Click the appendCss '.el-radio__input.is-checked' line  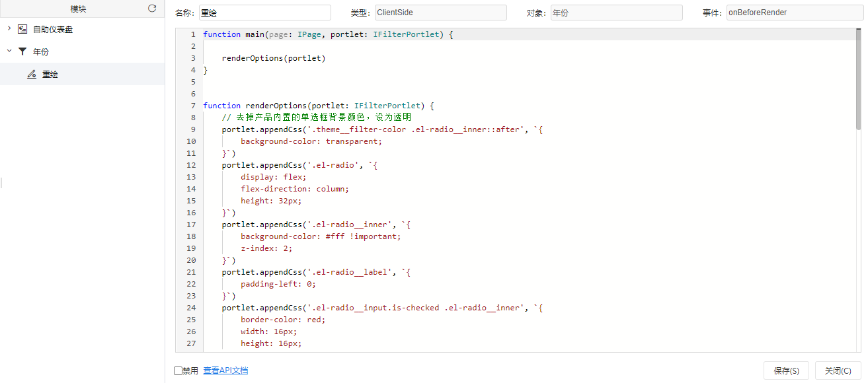click(383, 308)
